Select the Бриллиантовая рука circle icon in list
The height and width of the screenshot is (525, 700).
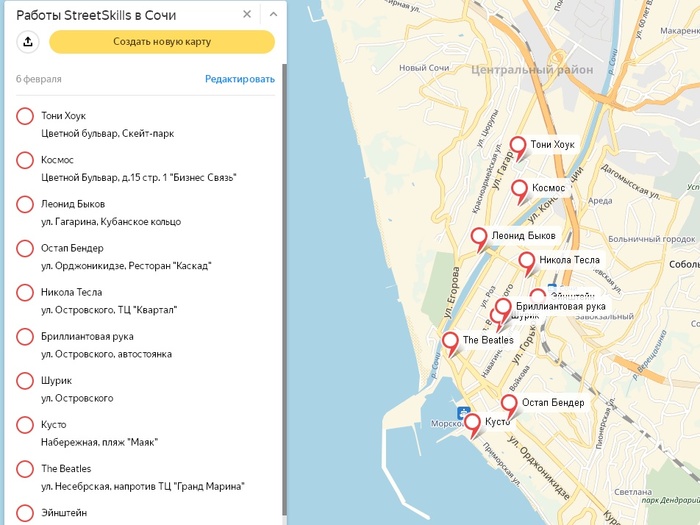tap(25, 337)
